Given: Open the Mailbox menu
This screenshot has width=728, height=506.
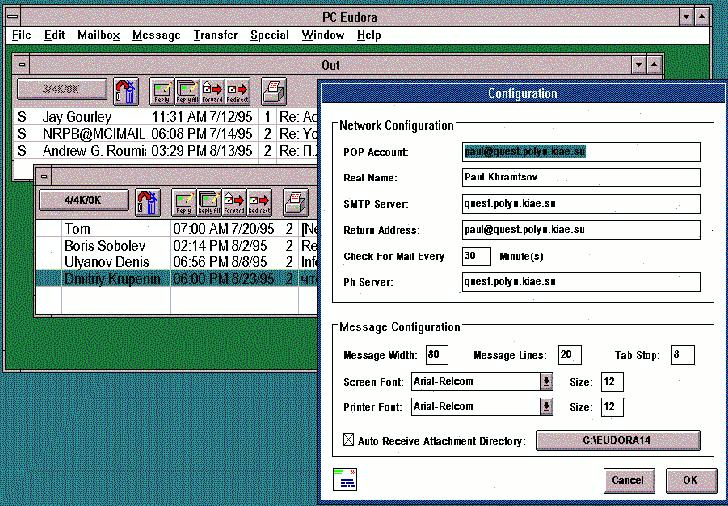Looking at the screenshot, I should coord(98,35).
